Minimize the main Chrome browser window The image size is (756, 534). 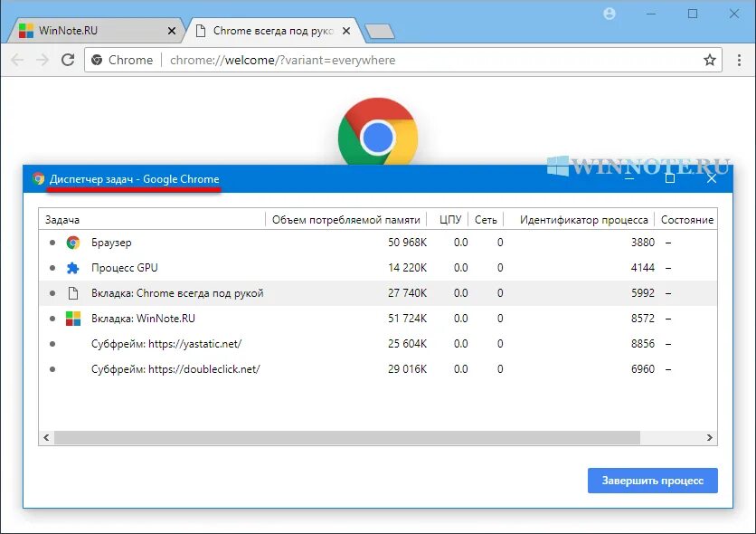[x=651, y=14]
